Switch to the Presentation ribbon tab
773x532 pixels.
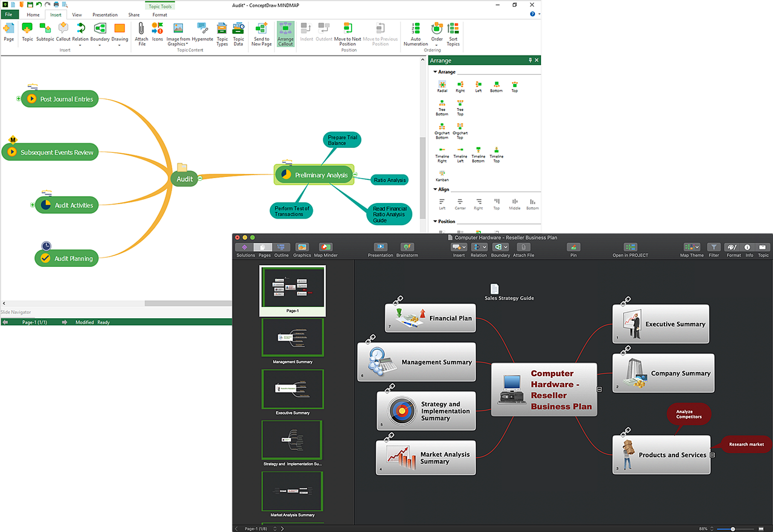coord(105,14)
